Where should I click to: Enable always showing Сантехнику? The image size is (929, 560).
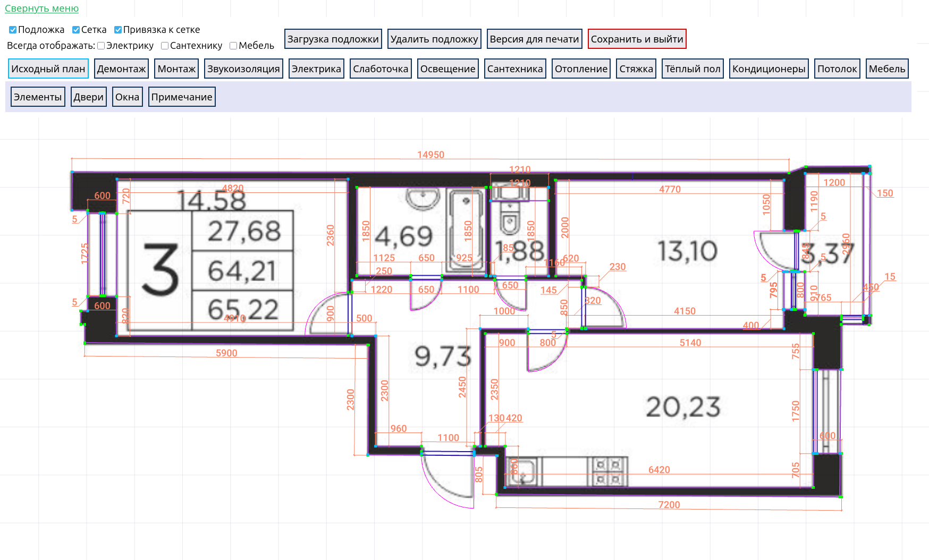(x=165, y=46)
